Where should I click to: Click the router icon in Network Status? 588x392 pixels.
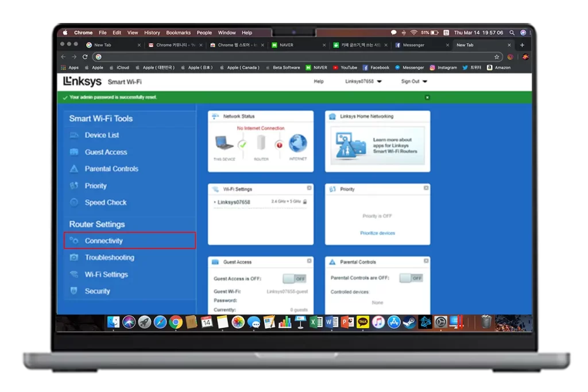[x=261, y=143]
